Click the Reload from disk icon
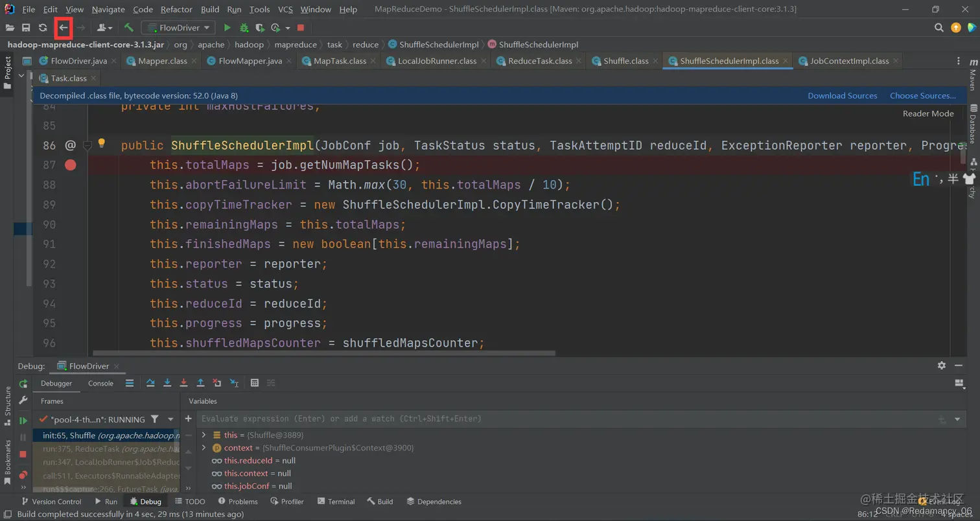 tap(43, 28)
